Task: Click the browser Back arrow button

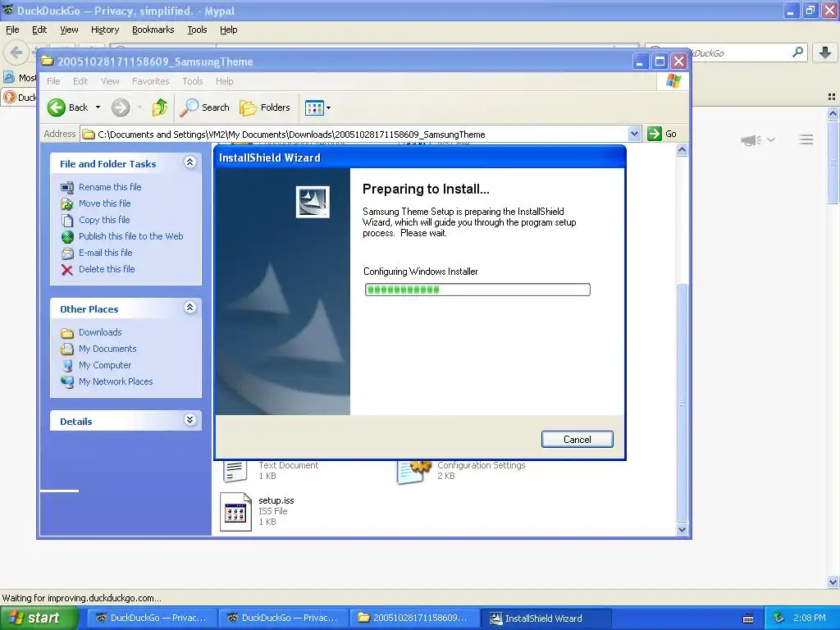Action: (16, 52)
